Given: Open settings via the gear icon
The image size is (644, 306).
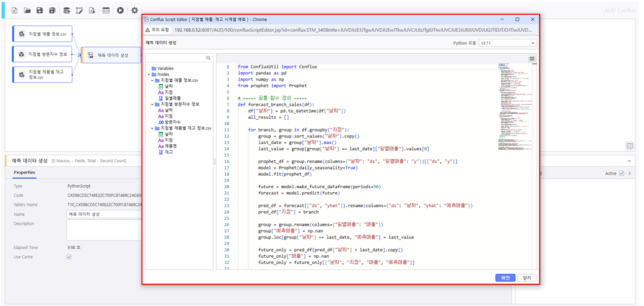Looking at the screenshot, I should [134, 10].
